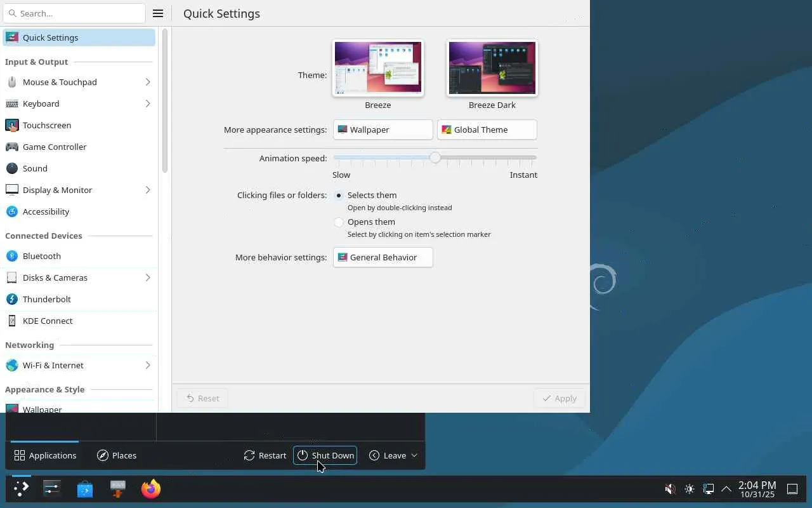Expand Display & Monitor submenu arrow

point(148,190)
